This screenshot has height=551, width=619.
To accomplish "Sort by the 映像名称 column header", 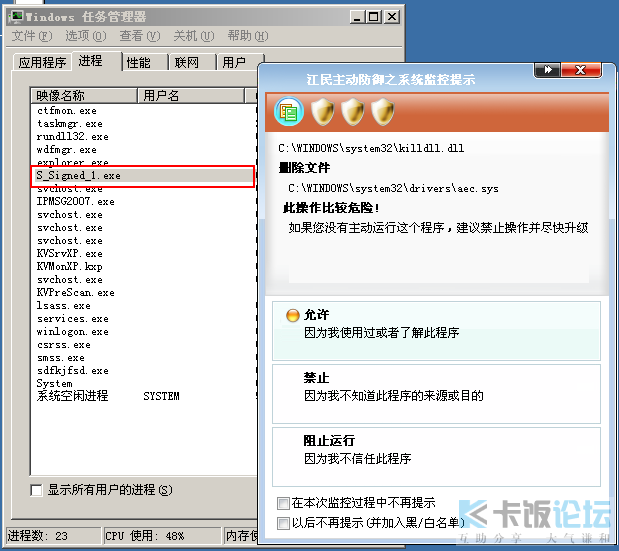I will (84, 96).
